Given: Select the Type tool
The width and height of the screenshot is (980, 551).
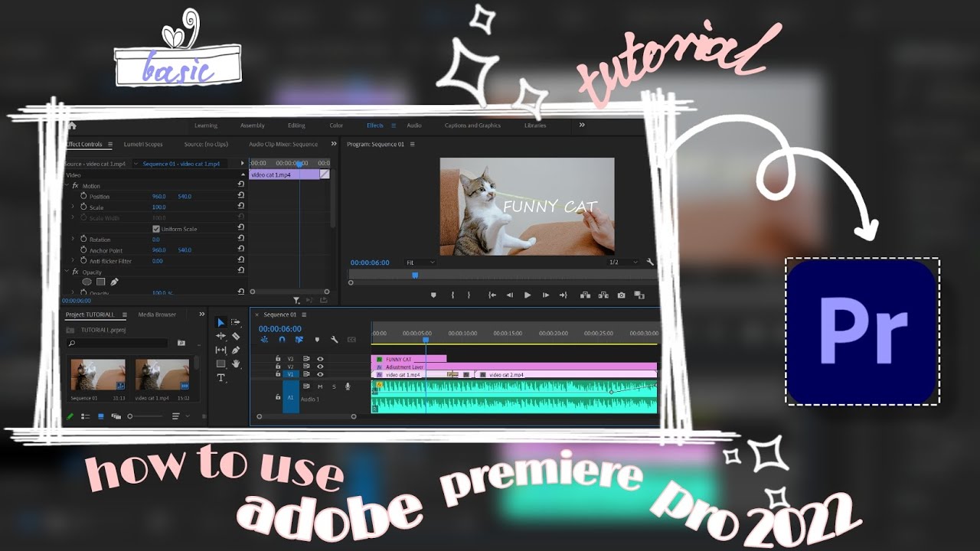Looking at the screenshot, I should (x=220, y=378).
